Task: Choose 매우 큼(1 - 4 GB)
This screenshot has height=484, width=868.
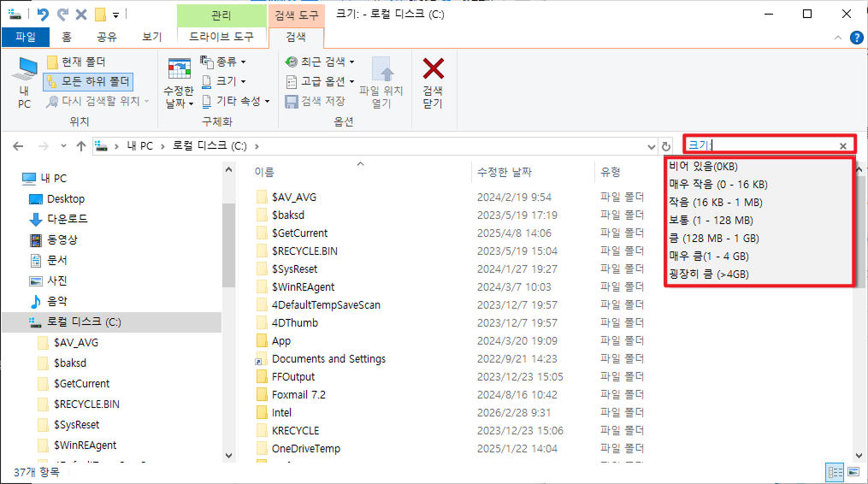Action: coord(759,257)
